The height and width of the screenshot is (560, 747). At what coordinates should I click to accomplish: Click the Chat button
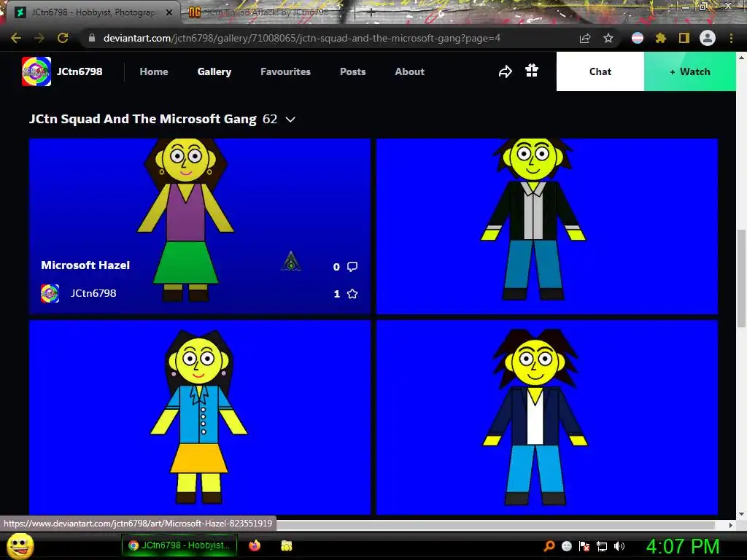pos(600,71)
